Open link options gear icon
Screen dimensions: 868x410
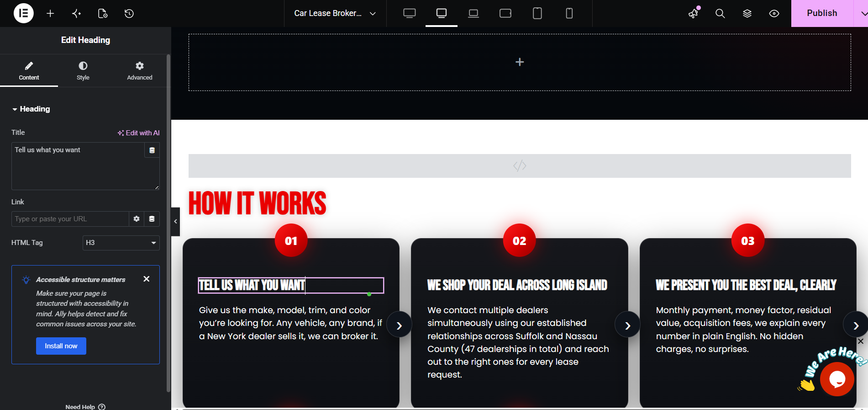pos(137,219)
